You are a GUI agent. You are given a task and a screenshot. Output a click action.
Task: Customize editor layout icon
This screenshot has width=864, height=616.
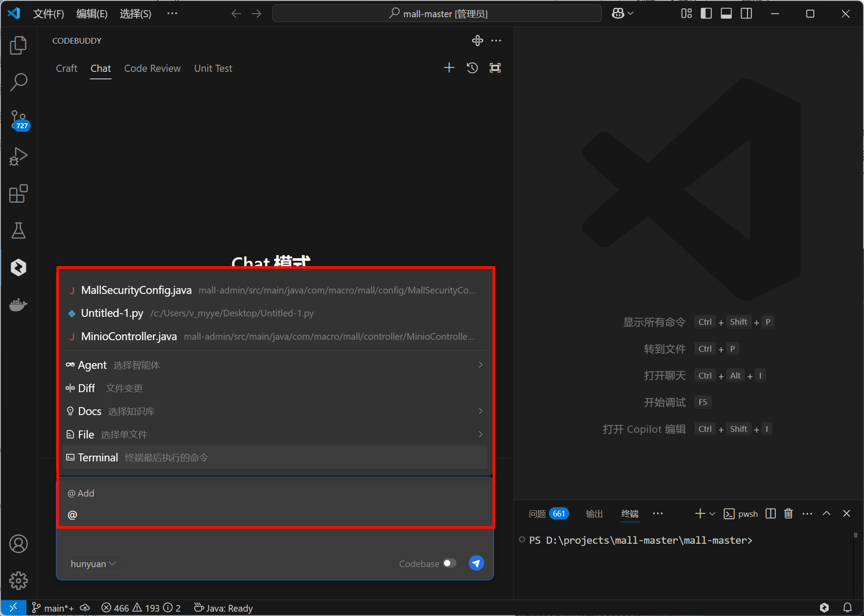pos(686,14)
